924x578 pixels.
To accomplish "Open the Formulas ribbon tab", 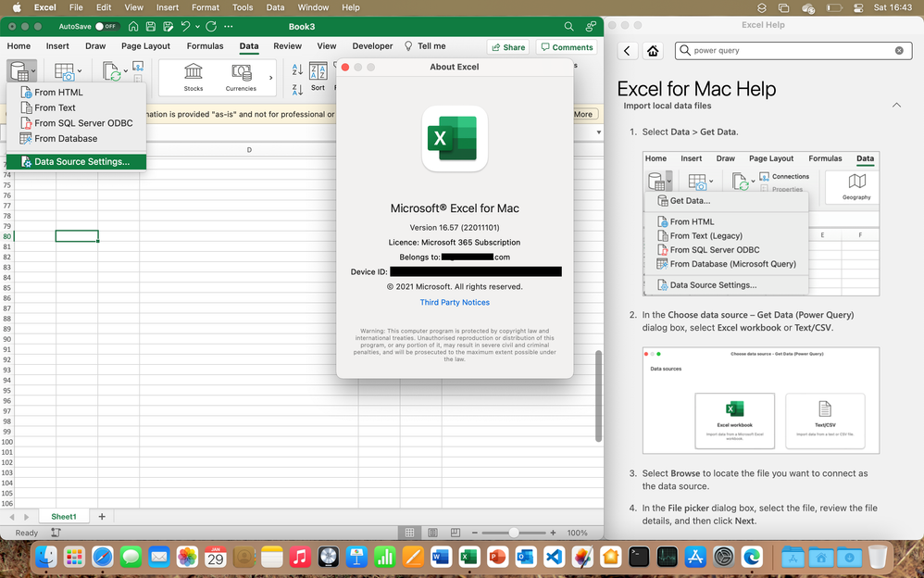I will 205,46.
